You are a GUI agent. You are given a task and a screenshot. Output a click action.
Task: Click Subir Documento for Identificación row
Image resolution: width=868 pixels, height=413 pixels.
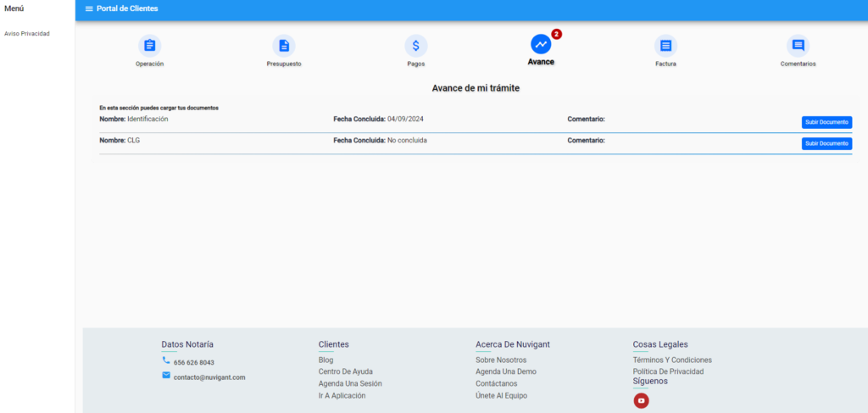coord(826,122)
